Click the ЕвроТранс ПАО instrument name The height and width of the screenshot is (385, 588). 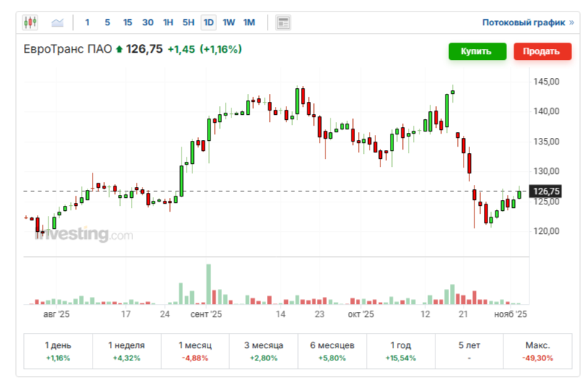(68, 49)
